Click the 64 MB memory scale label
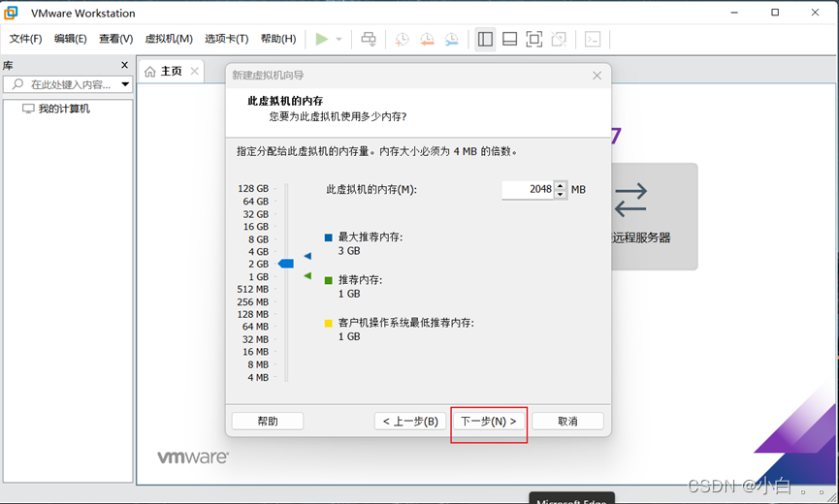This screenshot has width=839, height=504. click(255, 327)
